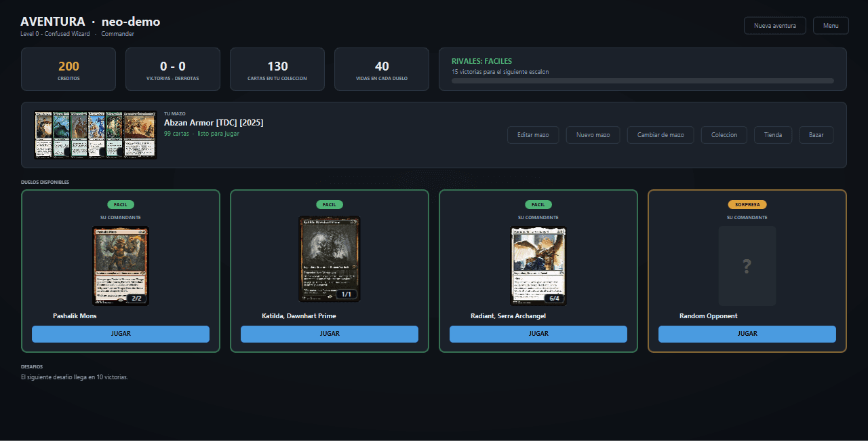868x441 pixels.
Task: Click the SORPRESA badge
Action: [747, 204]
